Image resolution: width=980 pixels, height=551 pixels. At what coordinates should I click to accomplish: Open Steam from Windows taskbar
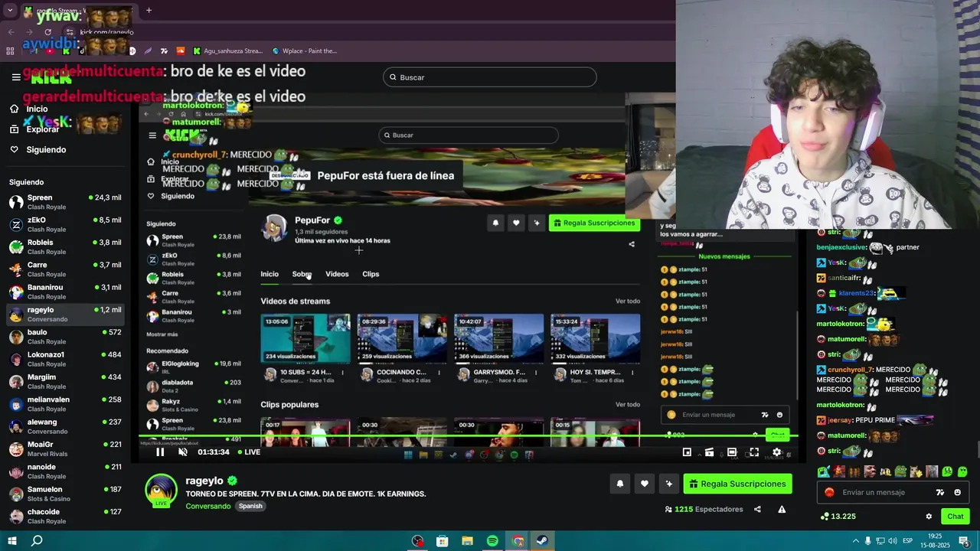pyautogui.click(x=542, y=541)
